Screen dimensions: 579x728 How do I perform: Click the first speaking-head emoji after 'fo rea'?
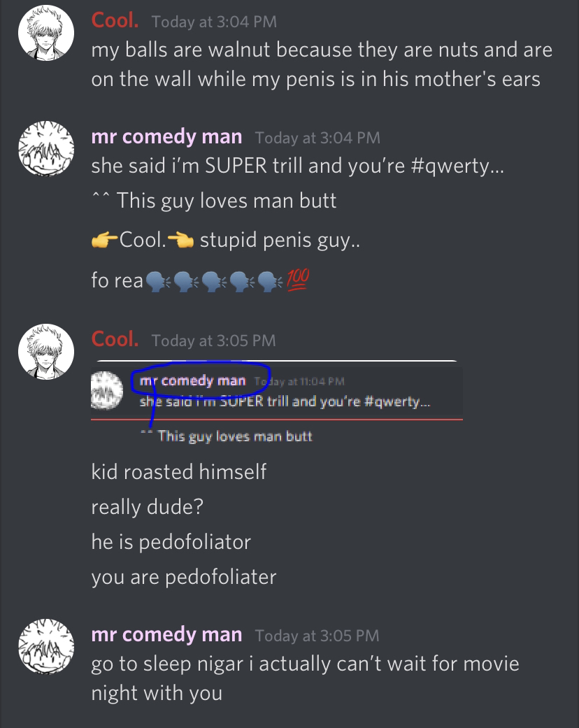[x=157, y=281]
